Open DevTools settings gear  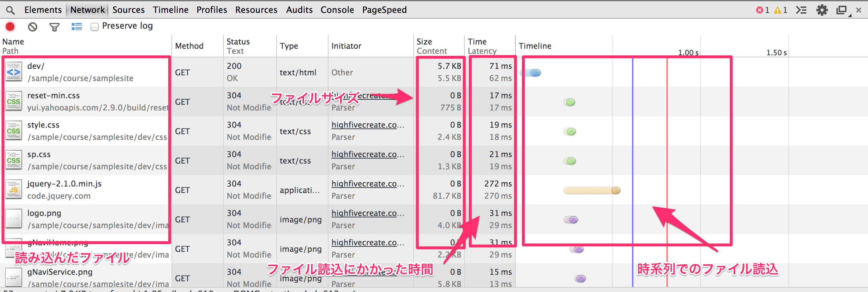822,10
